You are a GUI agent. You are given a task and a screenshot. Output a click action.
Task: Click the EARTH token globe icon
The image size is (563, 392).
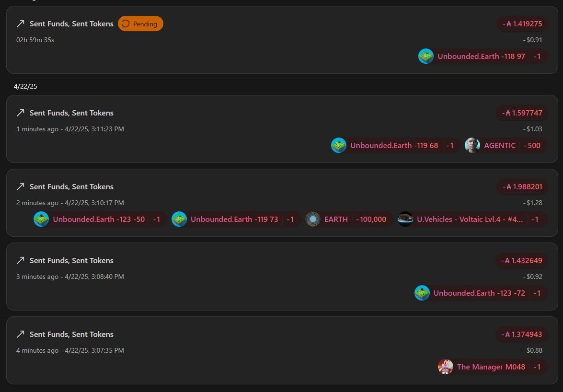tap(313, 219)
